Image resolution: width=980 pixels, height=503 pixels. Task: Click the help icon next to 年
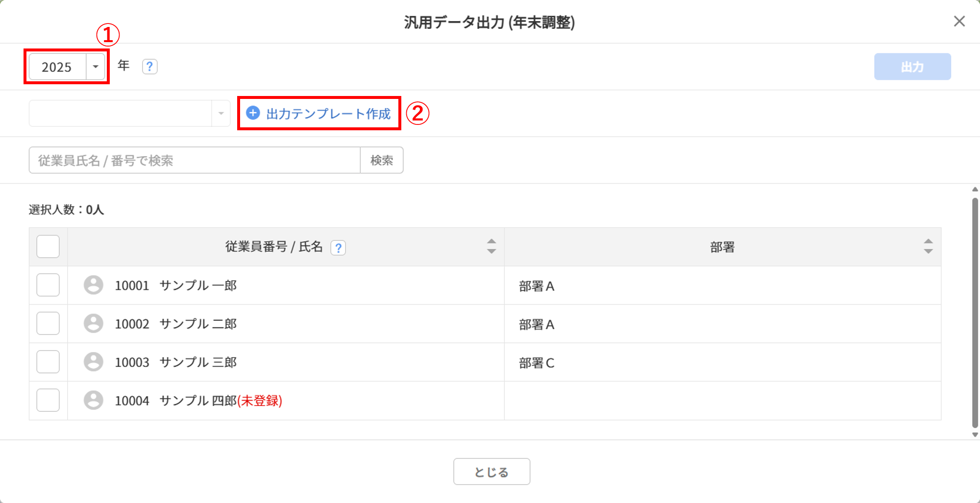coord(149,67)
